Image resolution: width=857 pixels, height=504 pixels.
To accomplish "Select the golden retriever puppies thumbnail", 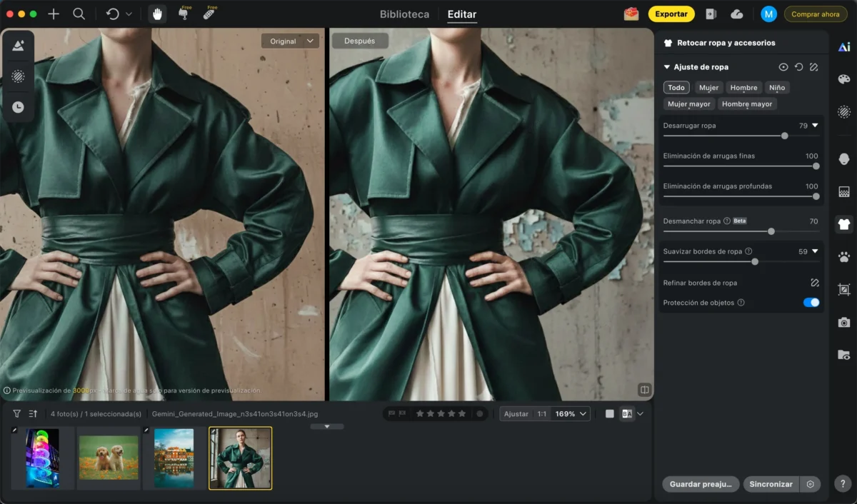I will pos(109,458).
